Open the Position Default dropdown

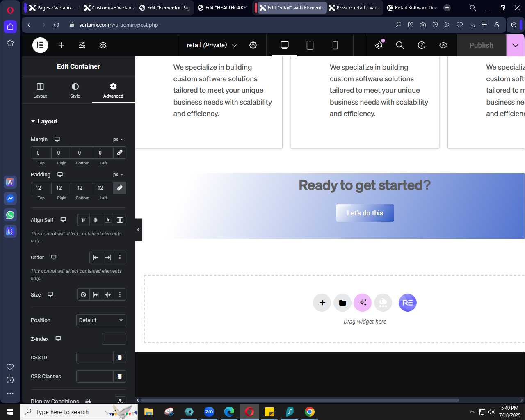pyautogui.click(x=101, y=320)
